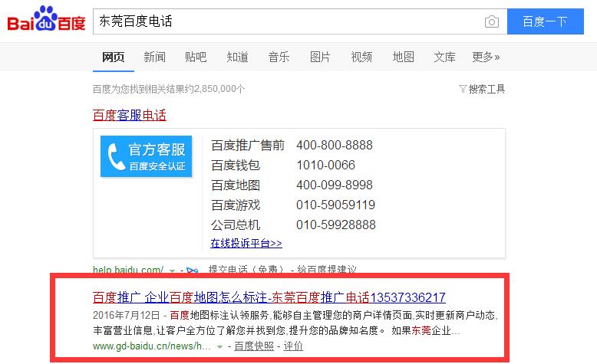Click 评价 link under the result

coord(293,346)
